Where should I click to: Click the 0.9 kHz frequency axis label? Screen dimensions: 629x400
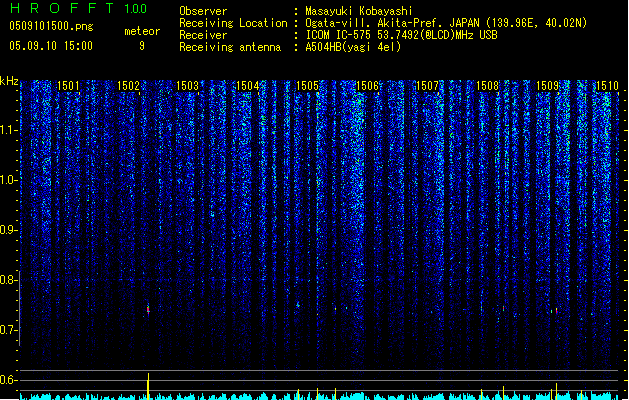pos(8,230)
